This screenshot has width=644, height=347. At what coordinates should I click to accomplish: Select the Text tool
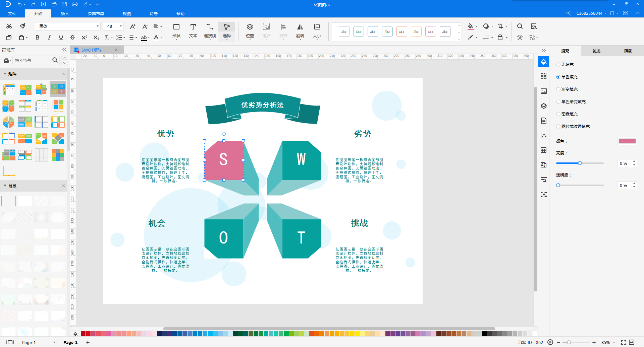pyautogui.click(x=193, y=30)
